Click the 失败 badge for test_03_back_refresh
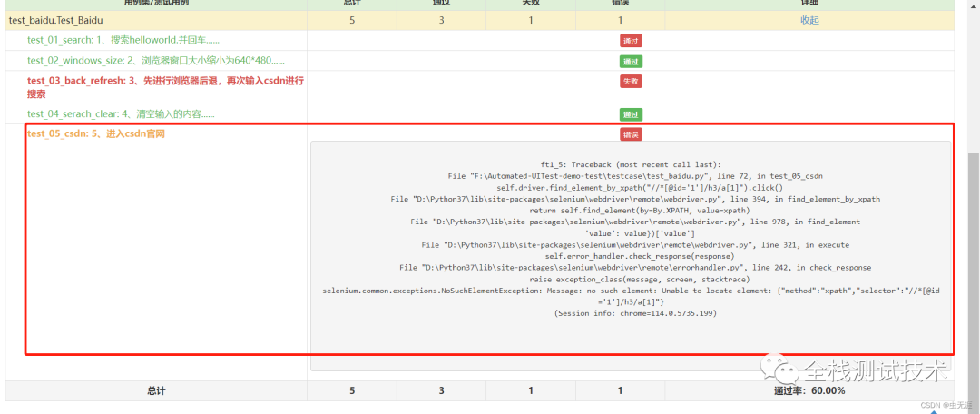The width and height of the screenshot is (980, 414). (x=632, y=82)
